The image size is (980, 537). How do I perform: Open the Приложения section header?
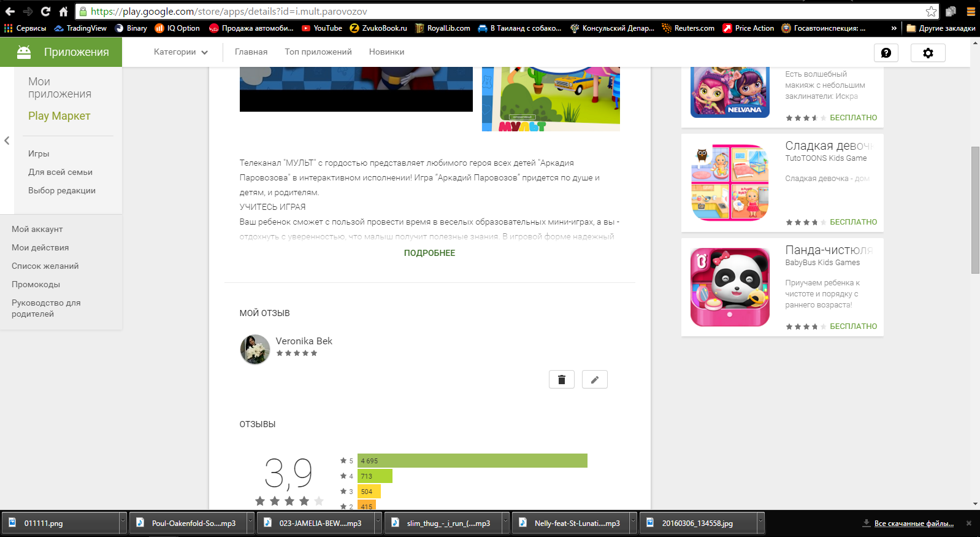(x=61, y=52)
